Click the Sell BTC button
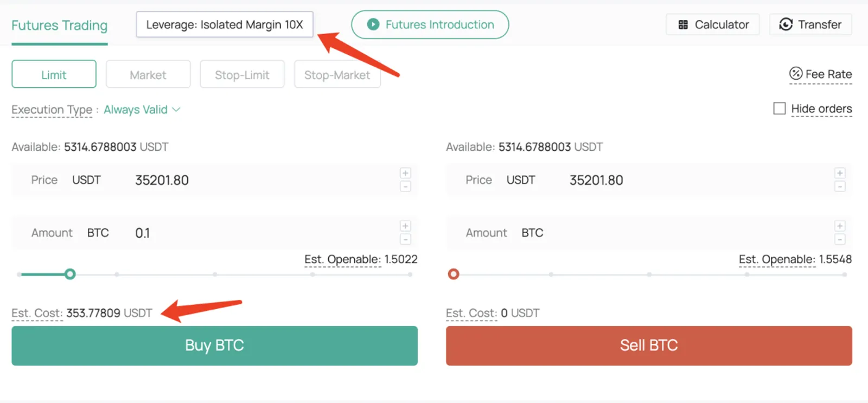 pyautogui.click(x=649, y=346)
